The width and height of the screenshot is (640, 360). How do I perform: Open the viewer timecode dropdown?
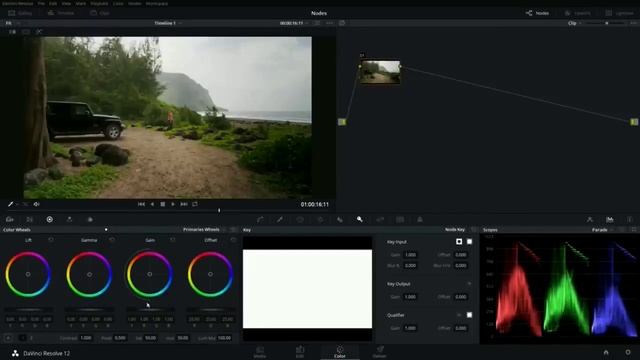(294, 23)
